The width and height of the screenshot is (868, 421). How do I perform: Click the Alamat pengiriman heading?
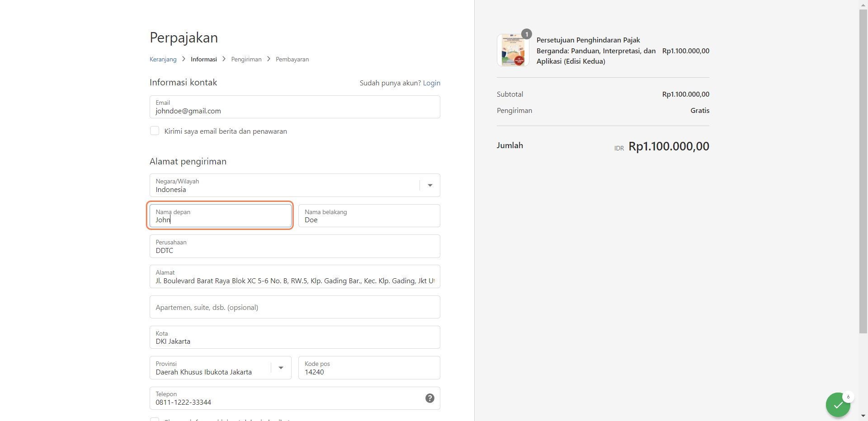188,162
